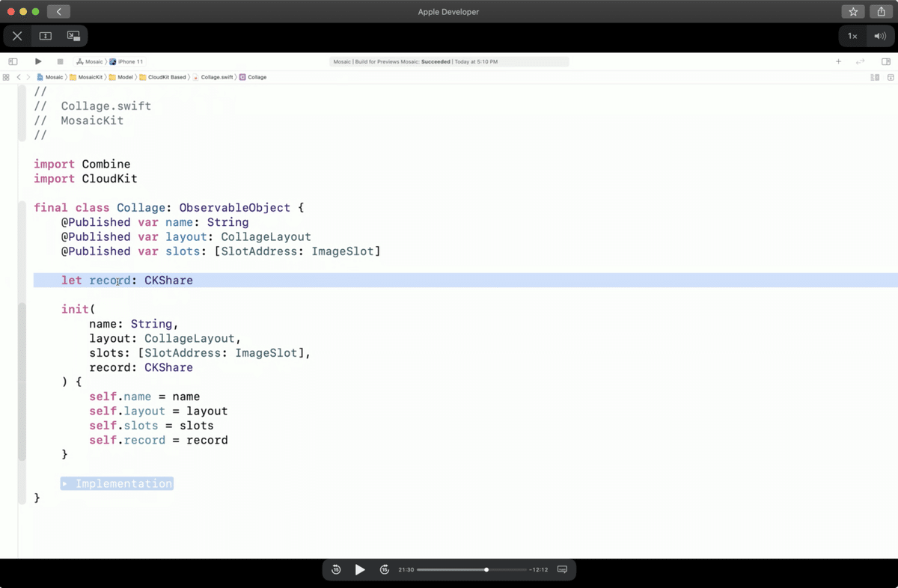Click the build status activity field

point(449,62)
